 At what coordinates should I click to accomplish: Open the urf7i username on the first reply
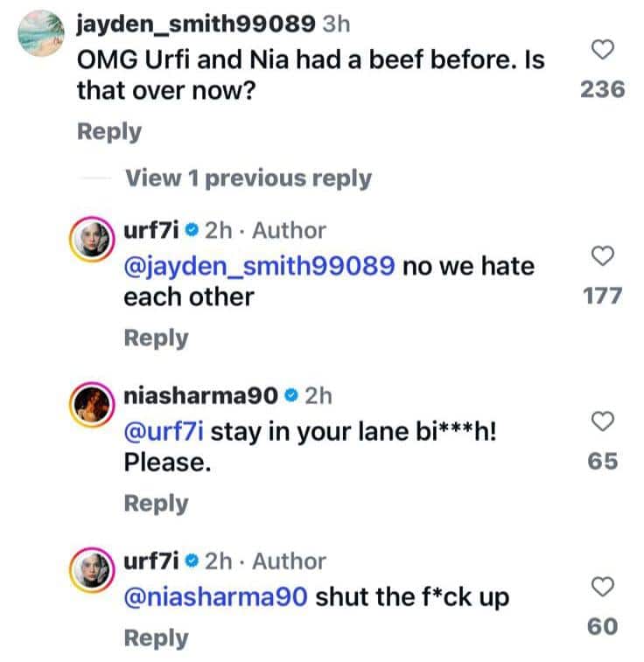click(x=150, y=230)
